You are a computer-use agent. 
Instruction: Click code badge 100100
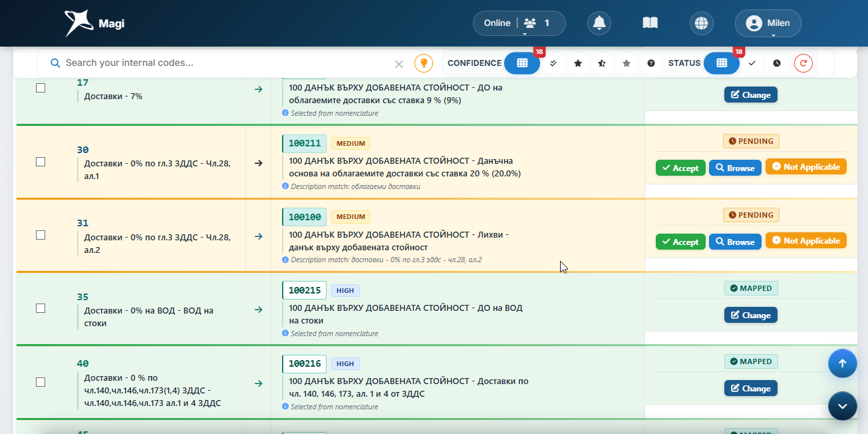pyautogui.click(x=305, y=216)
